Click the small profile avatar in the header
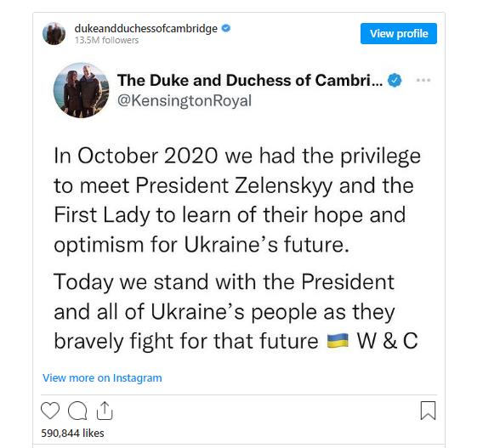The height and width of the screenshot is (448, 483). pos(54,33)
